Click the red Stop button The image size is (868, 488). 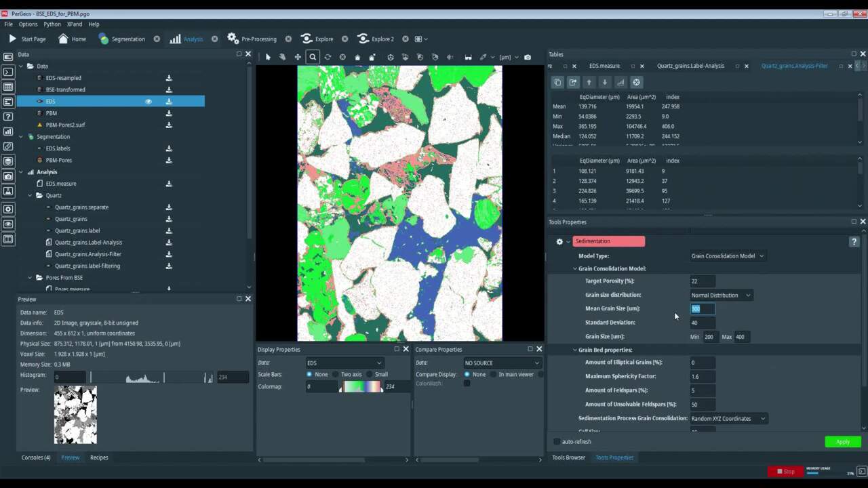(785, 471)
